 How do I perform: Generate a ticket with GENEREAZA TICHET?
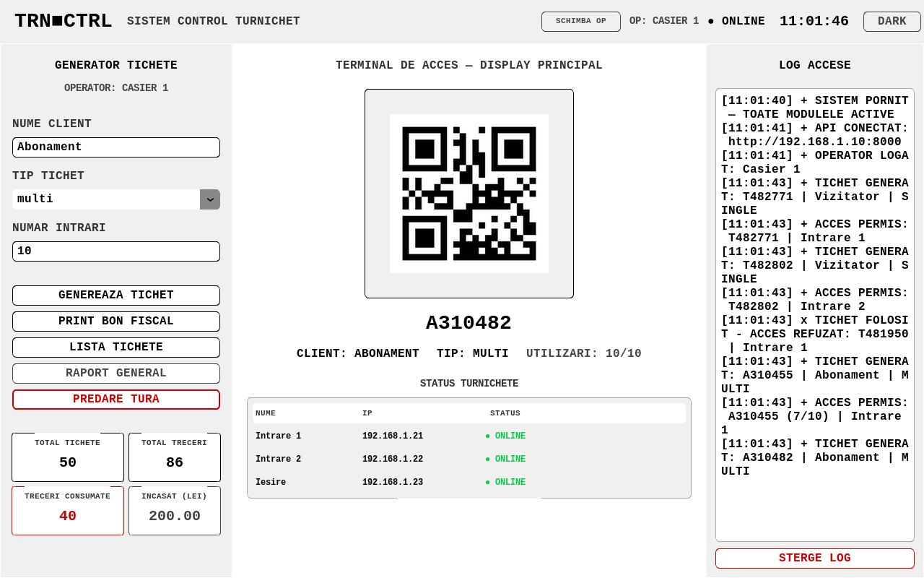(x=116, y=296)
